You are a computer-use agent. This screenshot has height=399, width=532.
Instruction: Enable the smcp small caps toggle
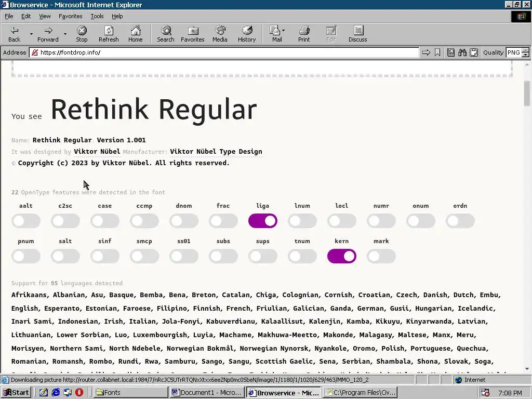pos(144,256)
